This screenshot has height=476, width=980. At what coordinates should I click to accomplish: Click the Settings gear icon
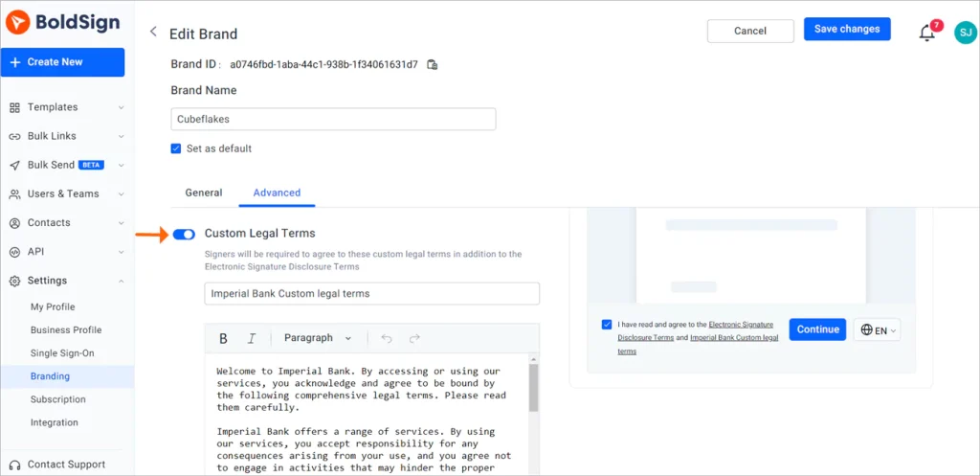(x=14, y=281)
